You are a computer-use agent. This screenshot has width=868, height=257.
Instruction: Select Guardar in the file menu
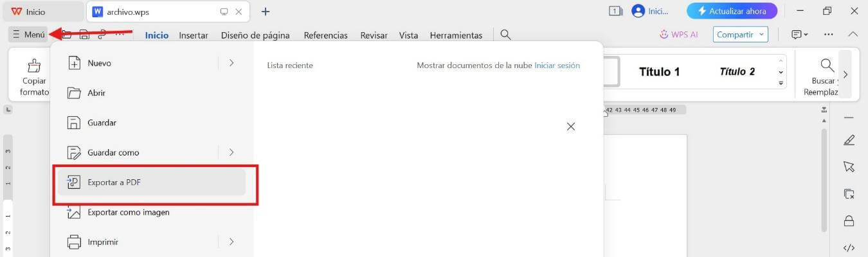coord(151,122)
